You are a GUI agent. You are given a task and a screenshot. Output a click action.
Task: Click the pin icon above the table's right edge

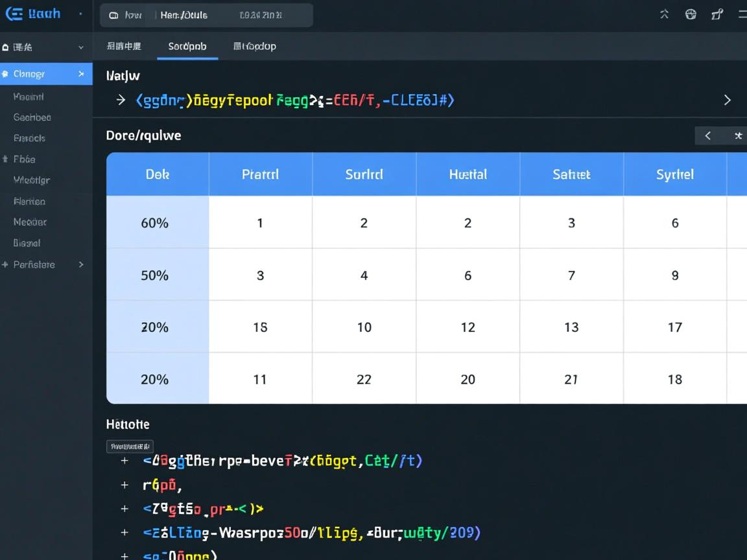738,135
